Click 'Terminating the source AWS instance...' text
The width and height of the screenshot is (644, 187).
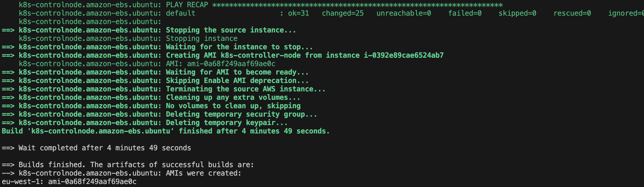(245, 89)
